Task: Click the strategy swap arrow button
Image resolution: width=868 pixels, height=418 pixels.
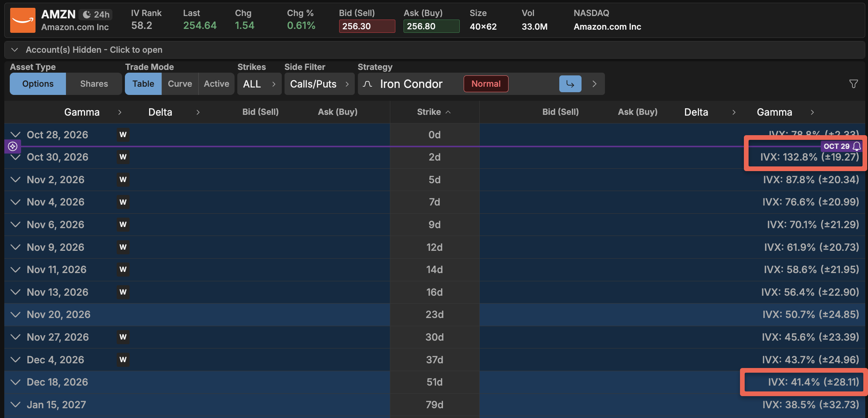Action: (x=570, y=84)
